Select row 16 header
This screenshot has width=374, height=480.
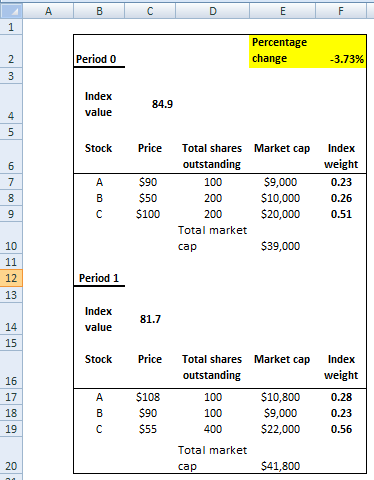[11, 369]
